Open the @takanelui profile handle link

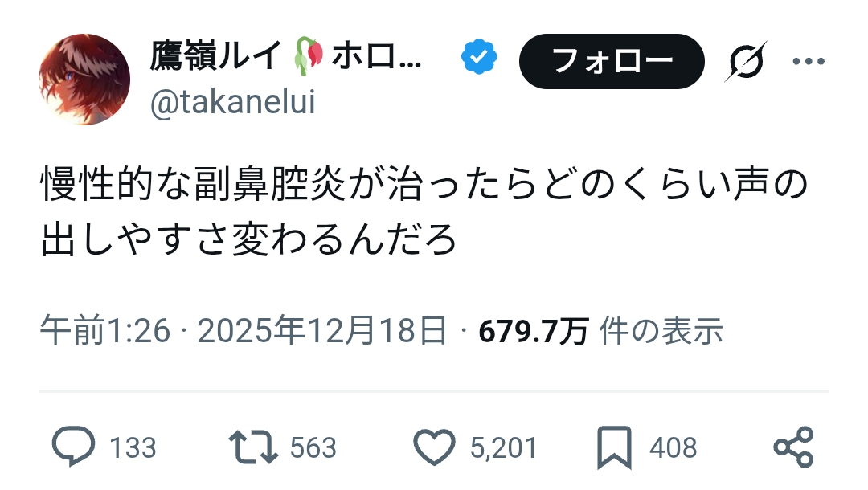tap(232, 103)
